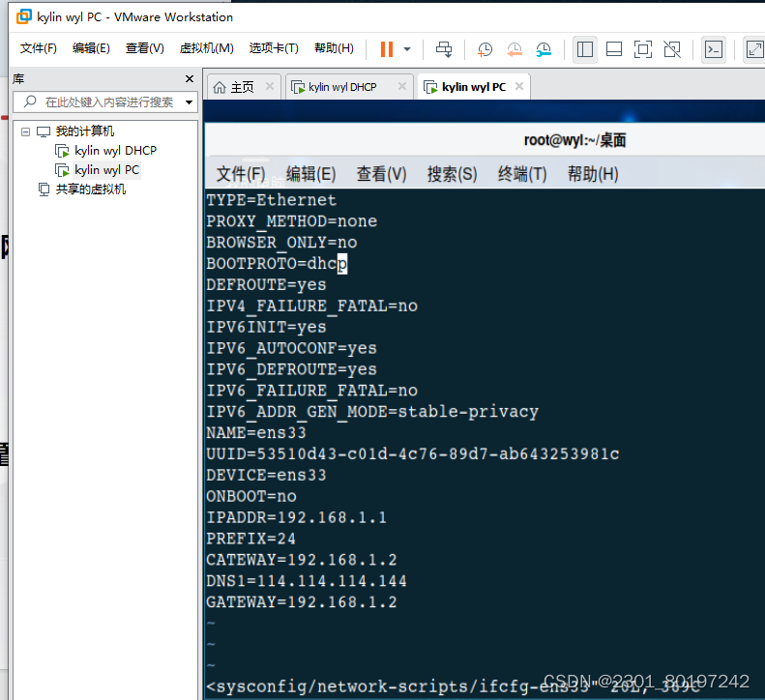Open the VMware 编辑(E) menu

click(x=91, y=48)
